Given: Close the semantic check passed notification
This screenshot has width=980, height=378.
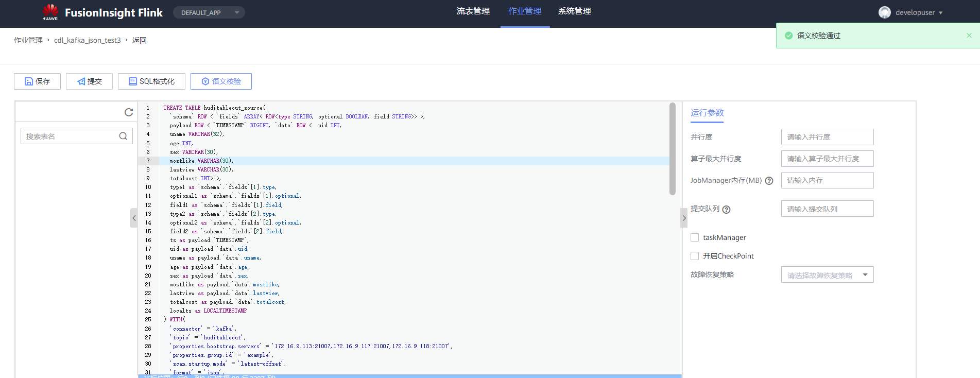Looking at the screenshot, I should click(x=969, y=36).
